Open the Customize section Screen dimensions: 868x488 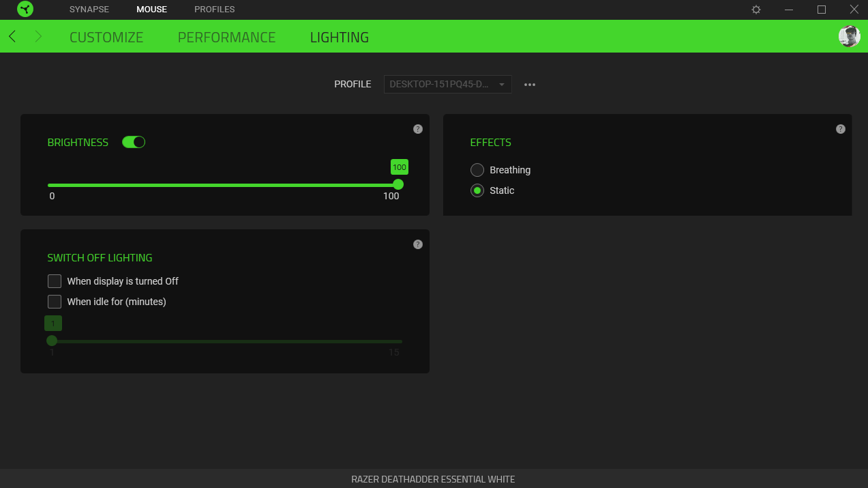click(x=106, y=38)
